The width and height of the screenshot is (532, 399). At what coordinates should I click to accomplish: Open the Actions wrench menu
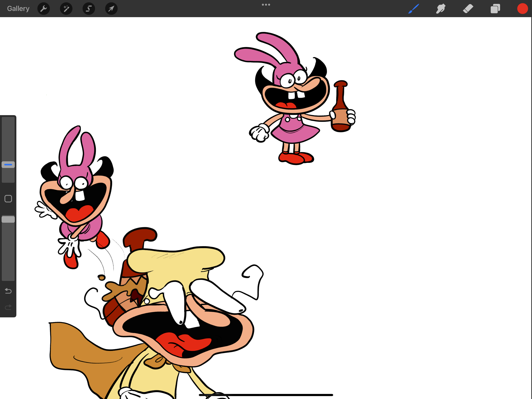coord(44,9)
